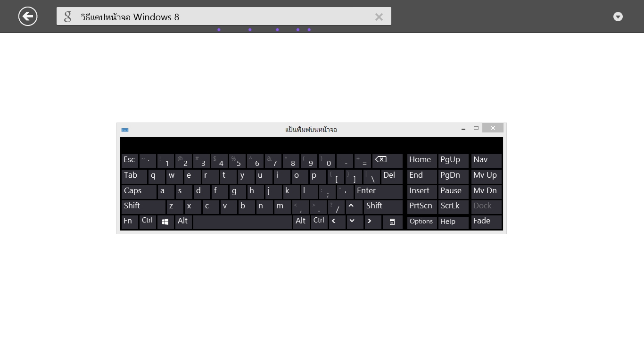
Task: Tap the letter g key
Action: (238, 192)
